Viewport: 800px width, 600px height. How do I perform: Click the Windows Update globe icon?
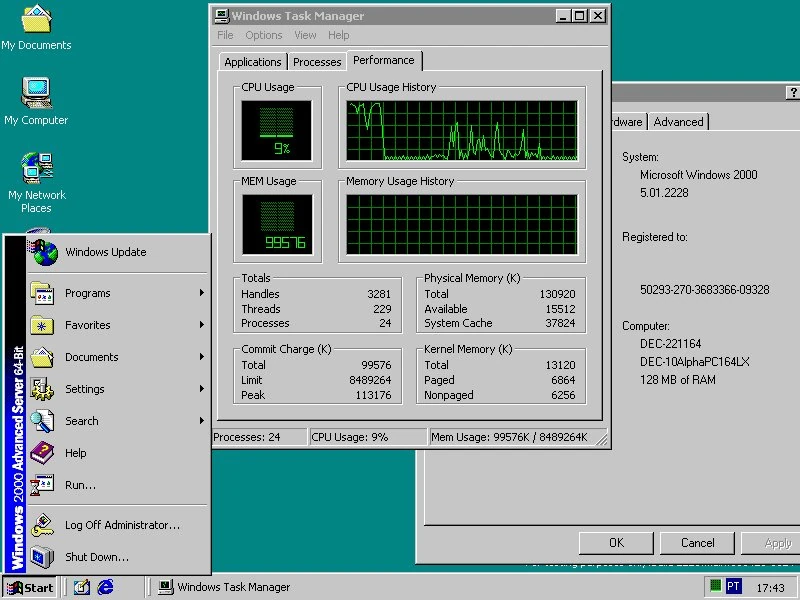(x=45, y=253)
